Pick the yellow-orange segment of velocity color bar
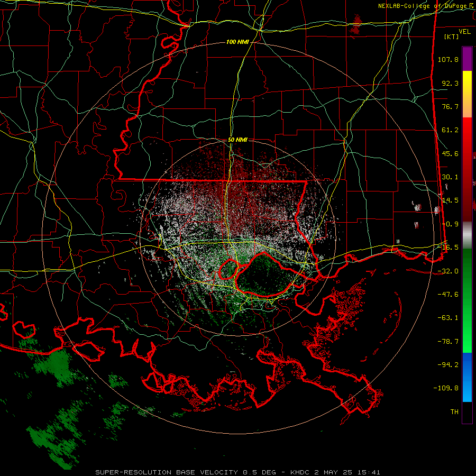476x476 pixels. (467, 94)
